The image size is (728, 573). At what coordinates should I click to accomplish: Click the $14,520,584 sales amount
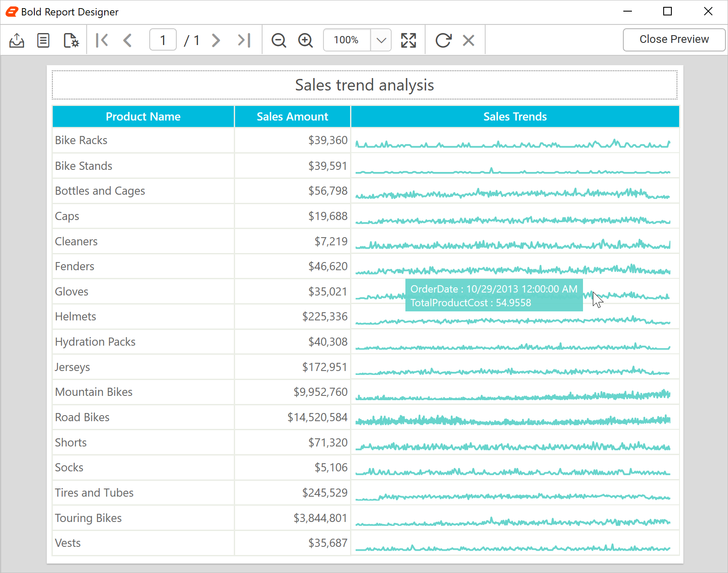pyautogui.click(x=317, y=417)
